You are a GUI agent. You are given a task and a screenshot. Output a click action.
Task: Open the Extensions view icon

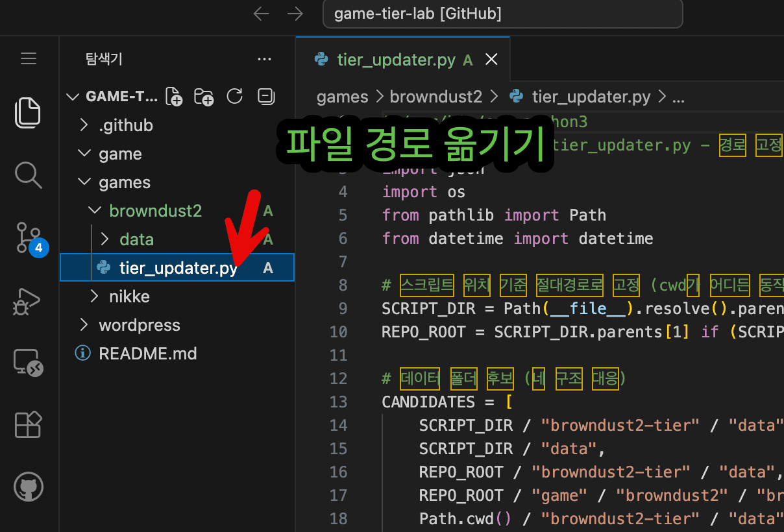tap(29, 425)
